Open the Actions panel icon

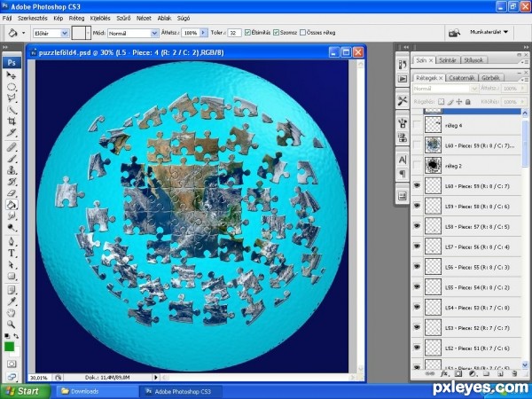(x=403, y=79)
